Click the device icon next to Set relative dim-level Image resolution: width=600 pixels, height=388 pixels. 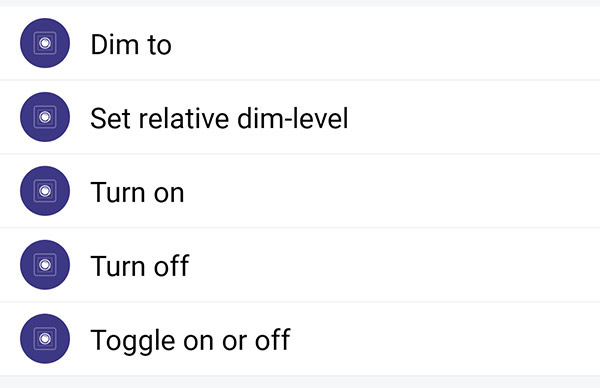(45, 117)
